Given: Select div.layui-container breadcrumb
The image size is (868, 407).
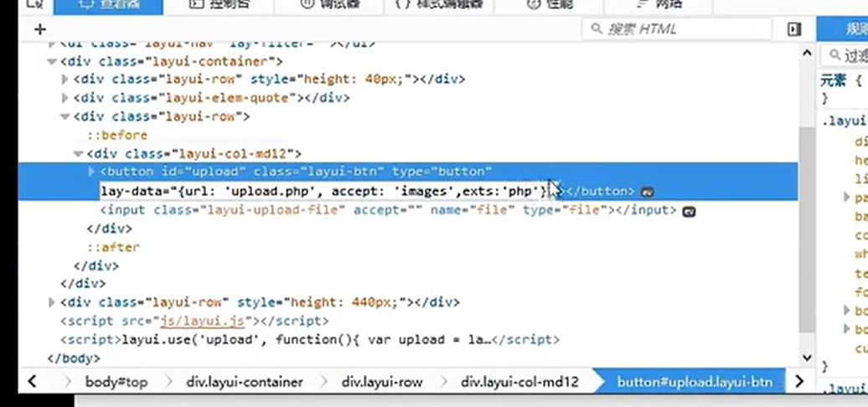Looking at the screenshot, I should tap(244, 382).
